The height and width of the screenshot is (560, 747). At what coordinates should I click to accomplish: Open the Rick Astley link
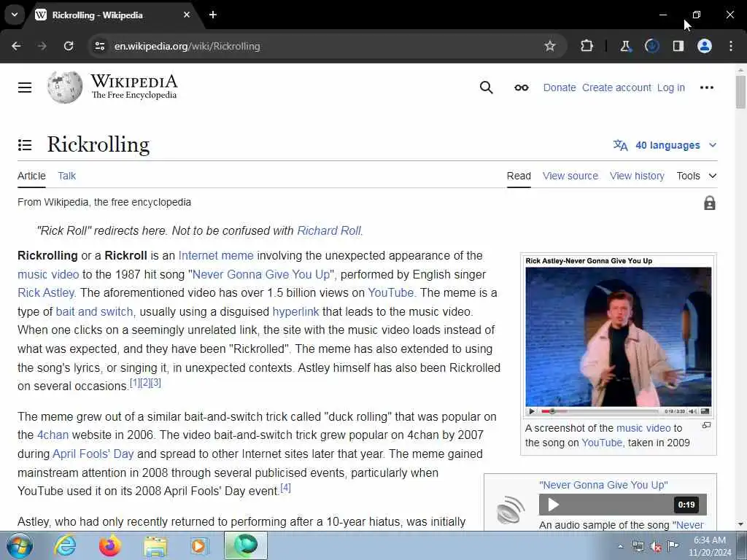46,293
